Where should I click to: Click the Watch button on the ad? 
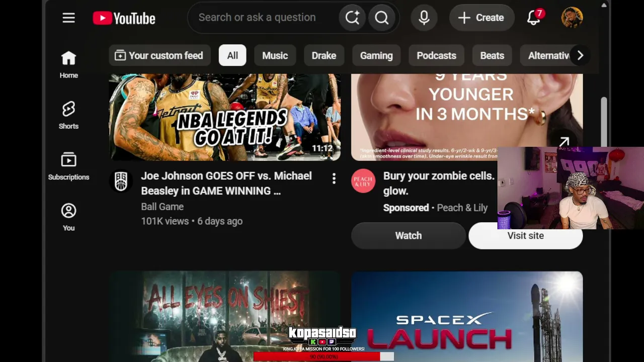coord(409,236)
